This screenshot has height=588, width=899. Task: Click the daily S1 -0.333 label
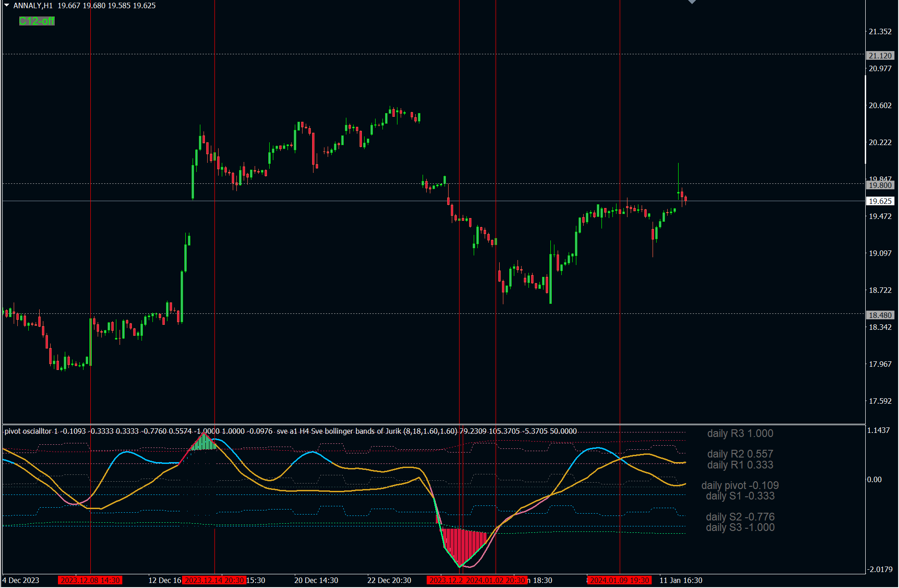pyautogui.click(x=740, y=496)
